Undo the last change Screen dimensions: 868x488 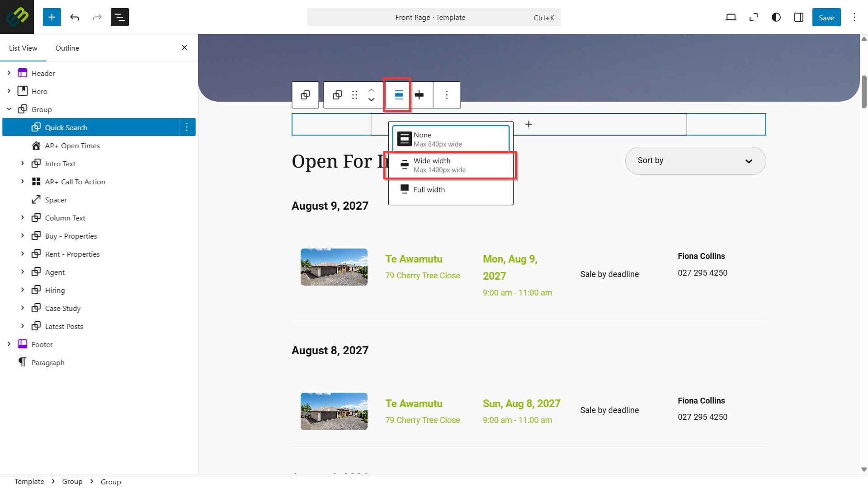point(75,17)
